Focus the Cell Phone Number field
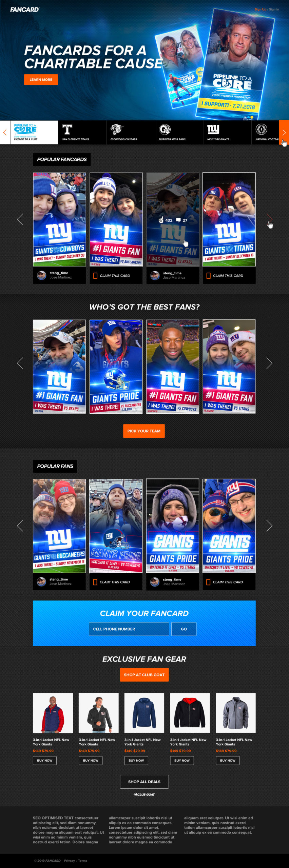The width and height of the screenshot is (289, 868). (x=129, y=629)
